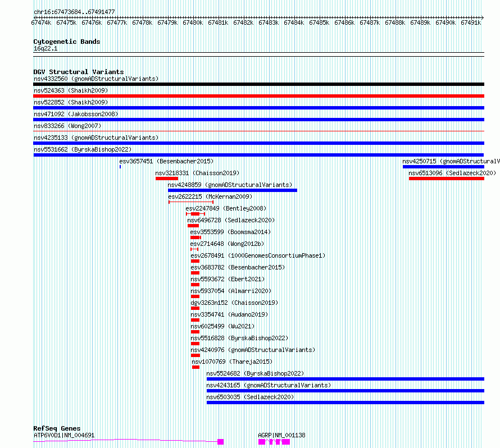The width and height of the screenshot is (500, 448).
Task: Select nsv833266 (Wong2007) label
Action: (67, 126)
